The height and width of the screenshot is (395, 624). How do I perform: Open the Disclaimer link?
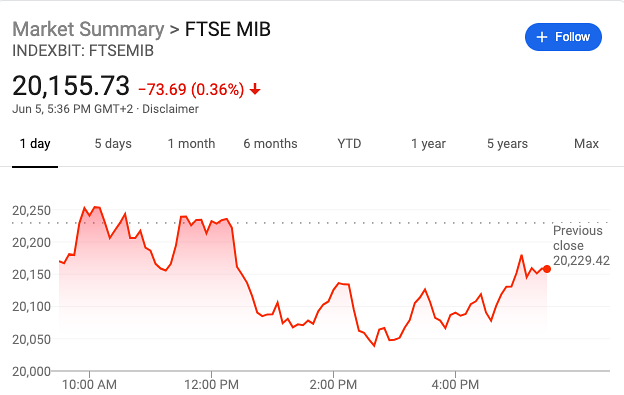[170, 109]
